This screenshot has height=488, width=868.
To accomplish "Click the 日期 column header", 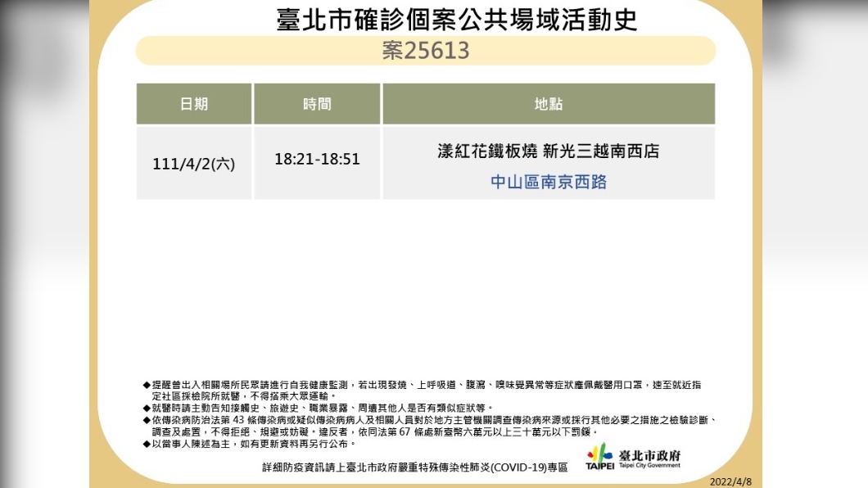I will click(x=194, y=103).
